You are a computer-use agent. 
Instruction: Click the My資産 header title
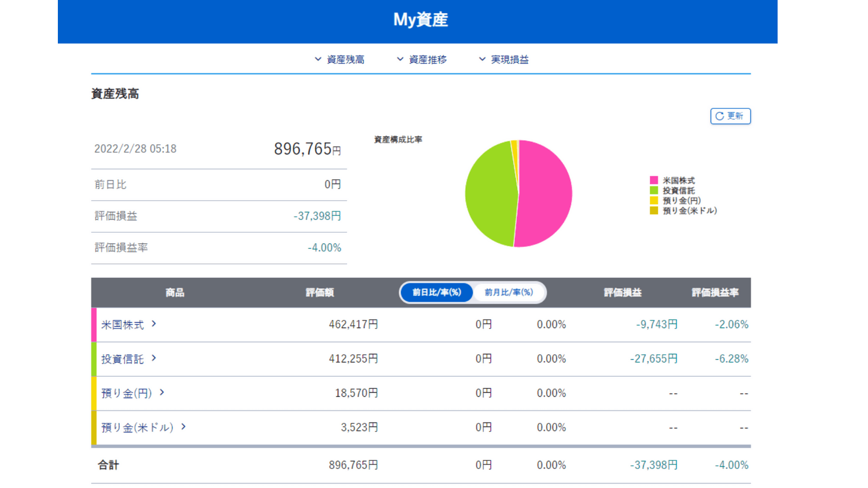point(421,20)
